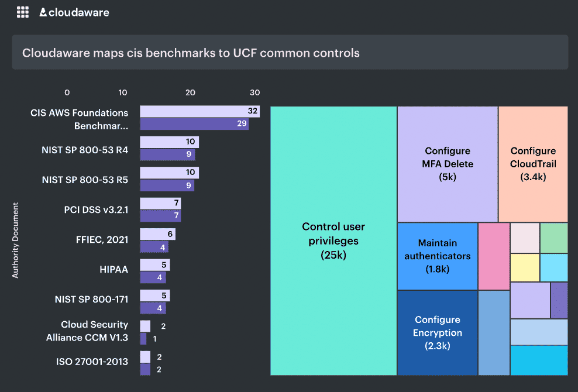Click the CIS AWS Foundations Benchmar... label
The image size is (578, 392).
click(x=79, y=119)
